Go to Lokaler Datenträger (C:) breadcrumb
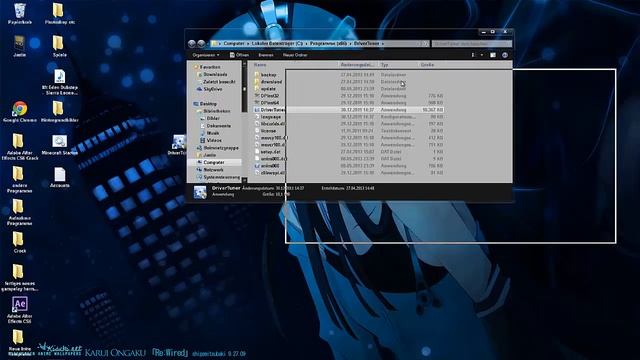The image size is (640, 360). [277, 43]
